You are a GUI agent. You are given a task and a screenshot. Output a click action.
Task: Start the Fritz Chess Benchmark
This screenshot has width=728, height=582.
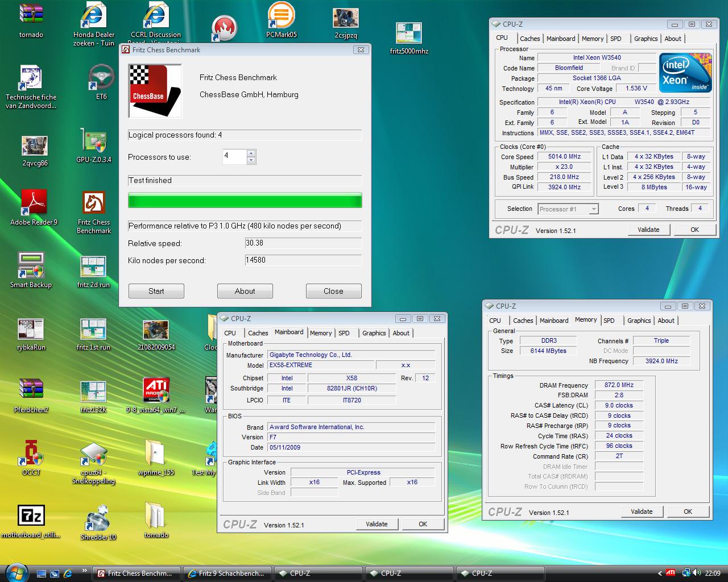[156, 291]
